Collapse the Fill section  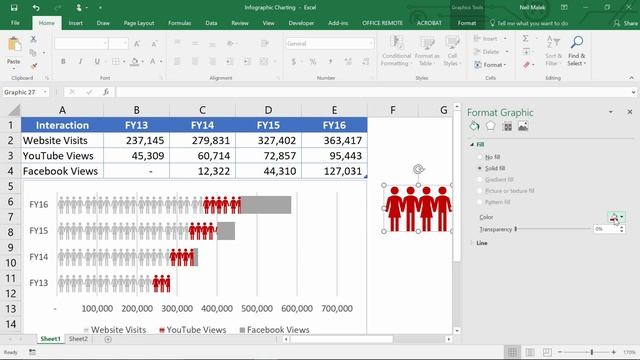coord(472,144)
